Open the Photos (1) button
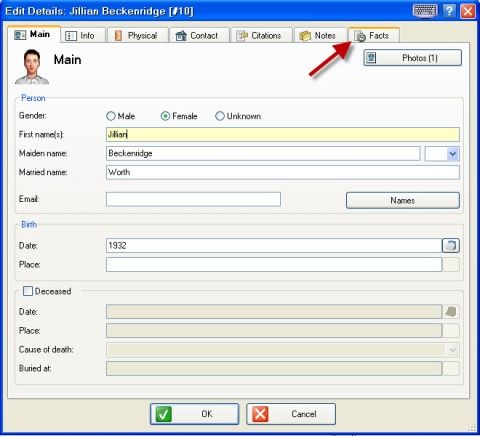The image size is (480, 436). (413, 58)
